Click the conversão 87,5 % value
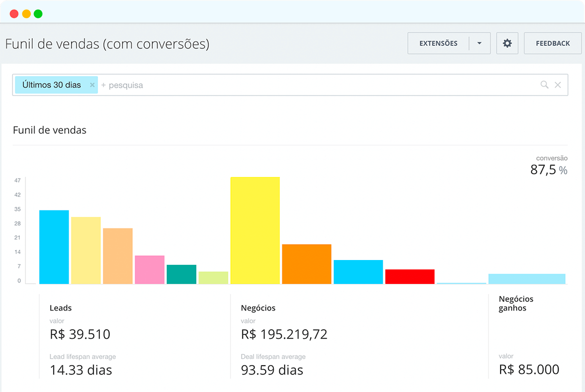 click(x=548, y=170)
